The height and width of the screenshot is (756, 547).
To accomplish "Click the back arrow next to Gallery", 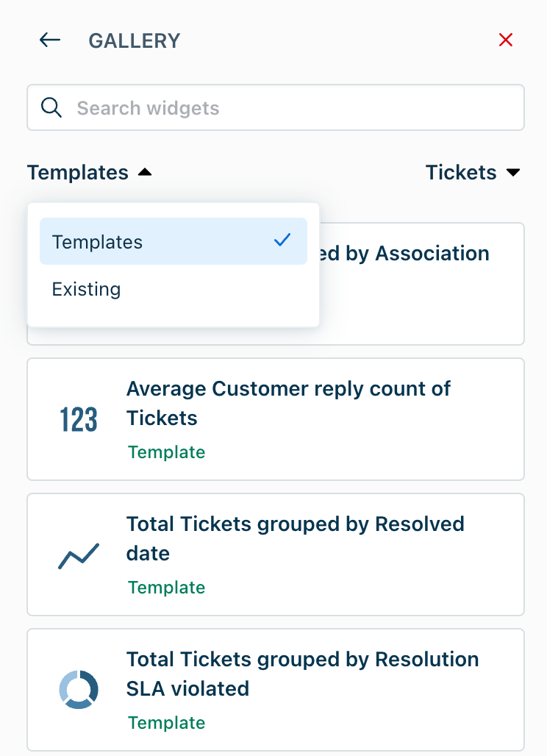I will pyautogui.click(x=50, y=40).
